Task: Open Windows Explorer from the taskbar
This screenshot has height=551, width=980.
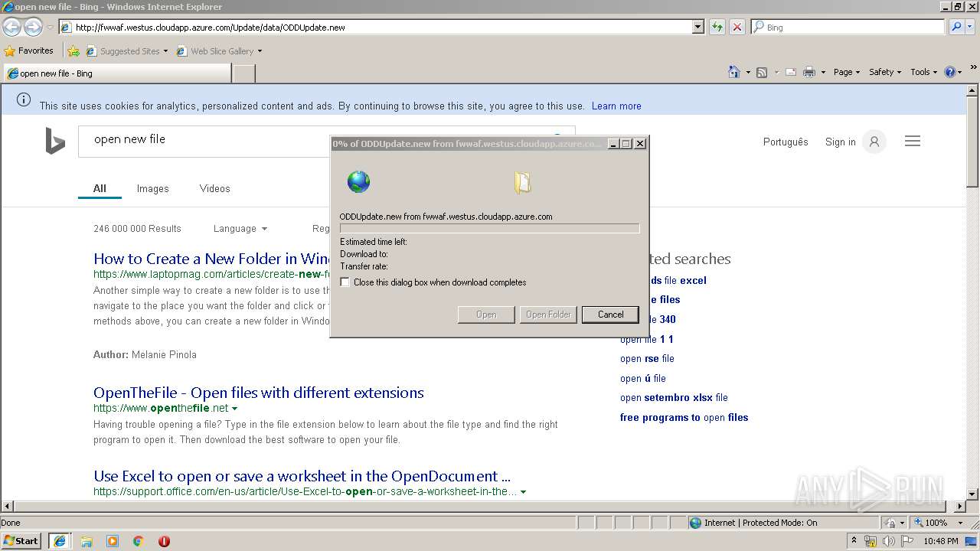Action: (87, 541)
